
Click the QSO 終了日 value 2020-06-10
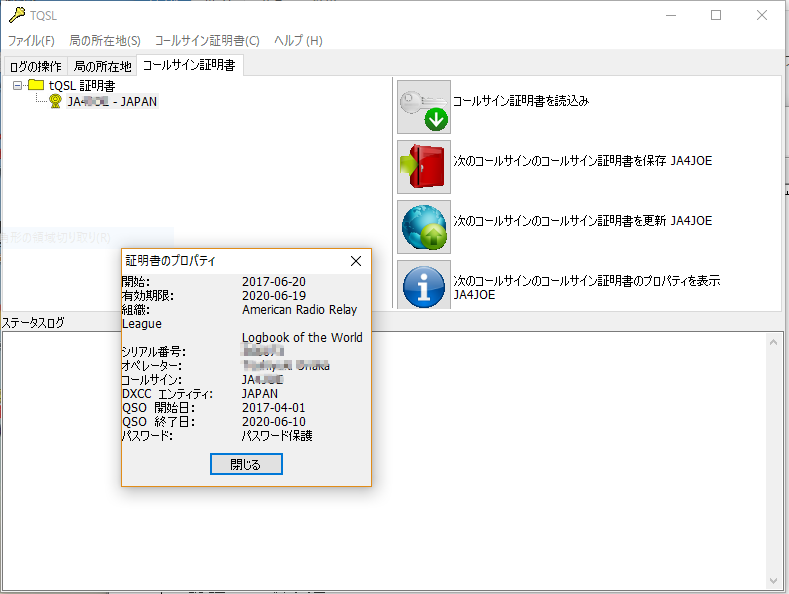[x=274, y=422]
